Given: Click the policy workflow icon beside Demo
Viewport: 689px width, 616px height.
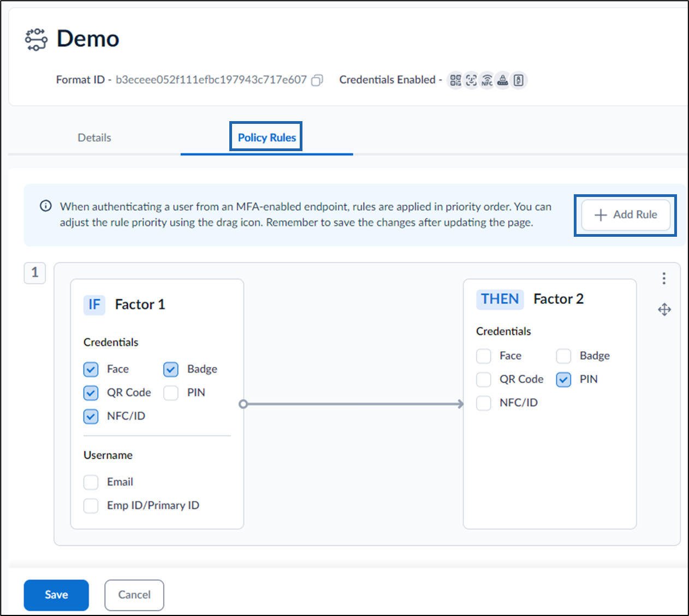Looking at the screenshot, I should [36, 39].
